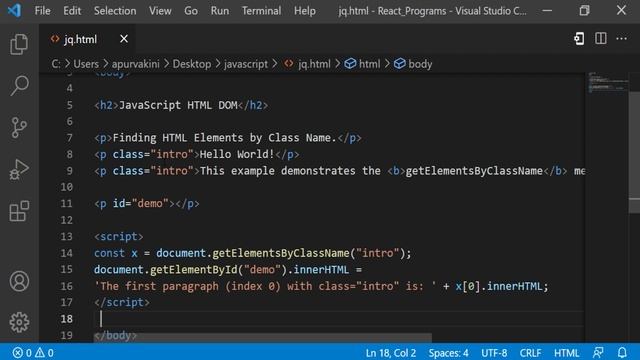Open the Accounts icon

(19, 281)
